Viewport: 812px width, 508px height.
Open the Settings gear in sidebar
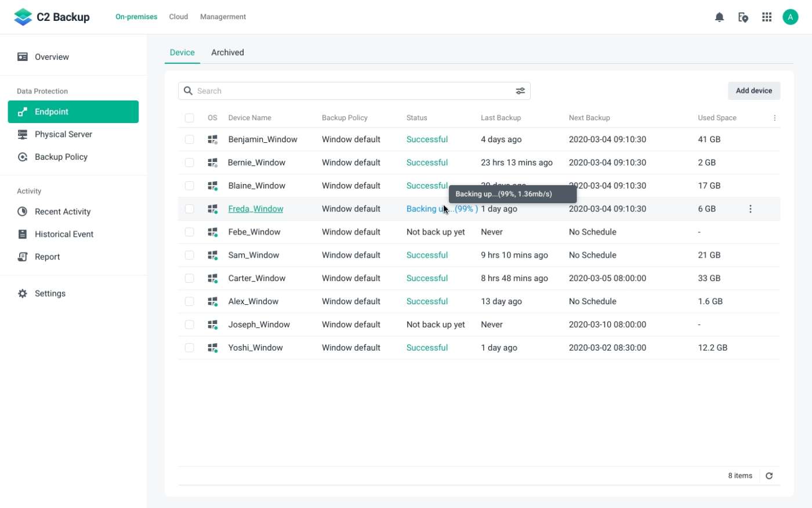23,294
